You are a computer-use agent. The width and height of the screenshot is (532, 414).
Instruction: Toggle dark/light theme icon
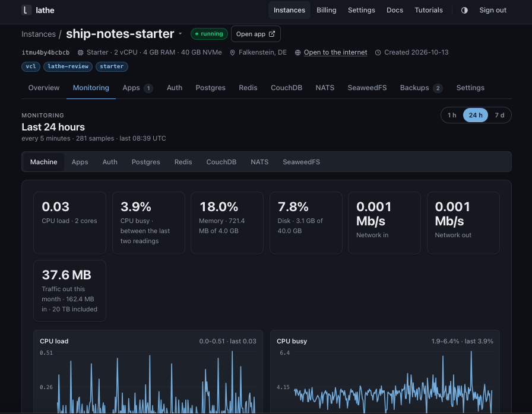(464, 10)
